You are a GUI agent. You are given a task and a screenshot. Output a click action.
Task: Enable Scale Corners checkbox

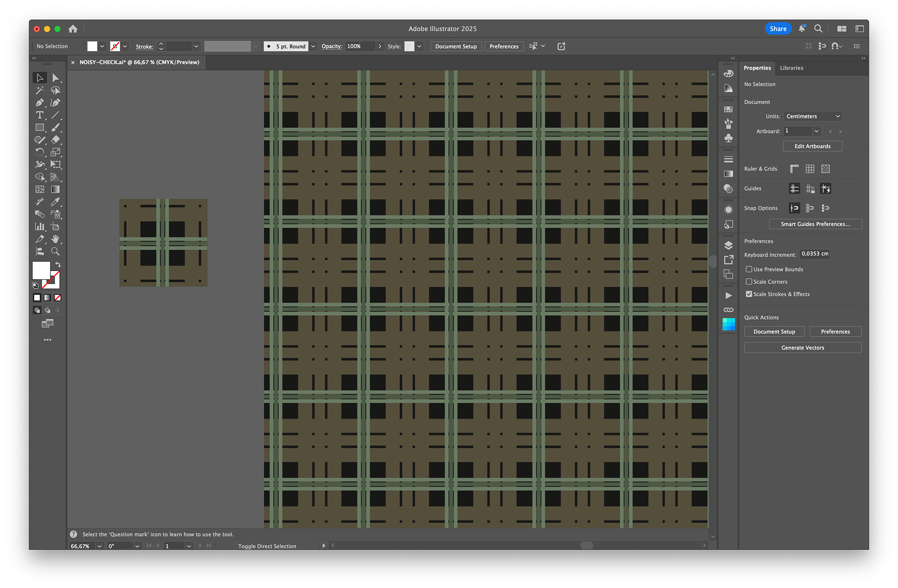(x=749, y=282)
